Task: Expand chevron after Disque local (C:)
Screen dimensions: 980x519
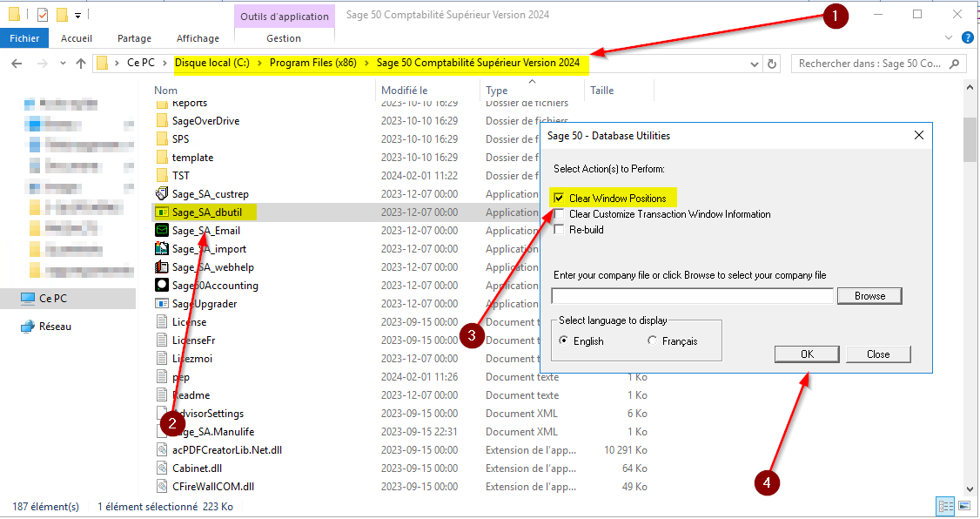Action: click(259, 64)
